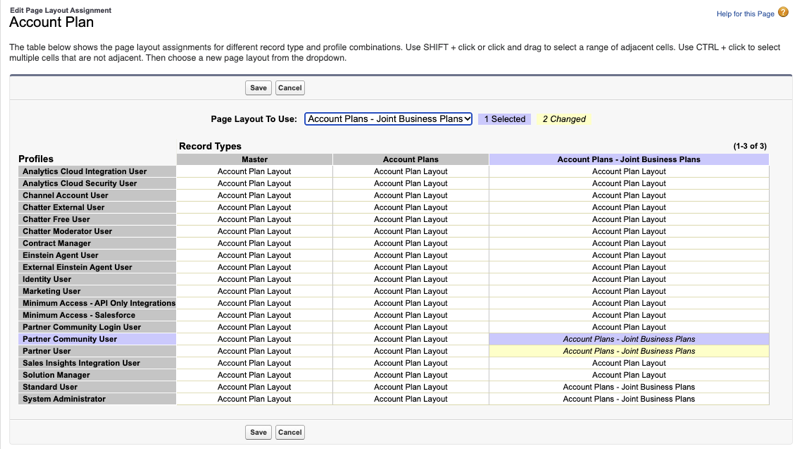This screenshot has width=800, height=449.
Task: Select Joint Business Plans cell for Sales Insights Integration User
Action: [629, 363]
